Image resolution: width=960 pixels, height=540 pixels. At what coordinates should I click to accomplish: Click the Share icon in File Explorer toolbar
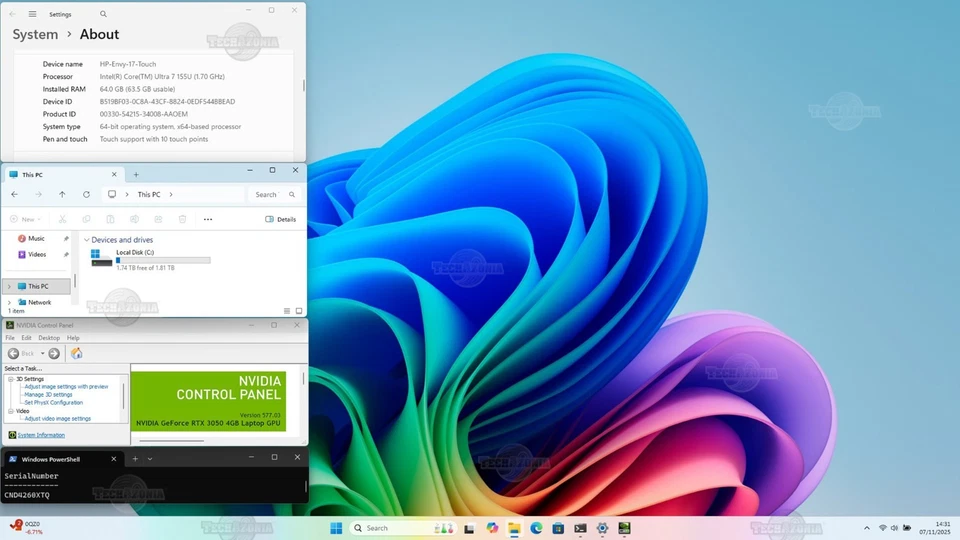point(158,219)
